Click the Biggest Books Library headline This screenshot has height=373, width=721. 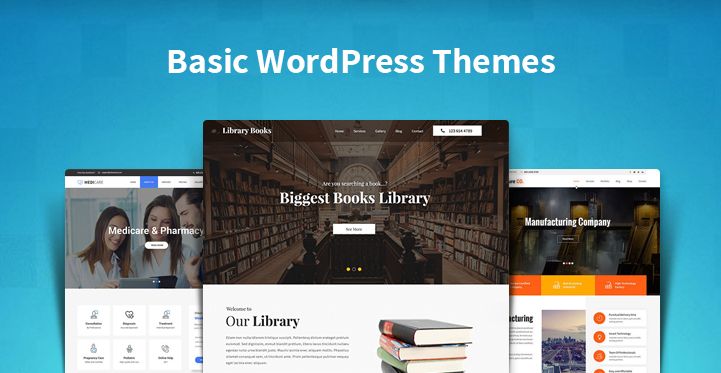pyautogui.click(x=355, y=198)
